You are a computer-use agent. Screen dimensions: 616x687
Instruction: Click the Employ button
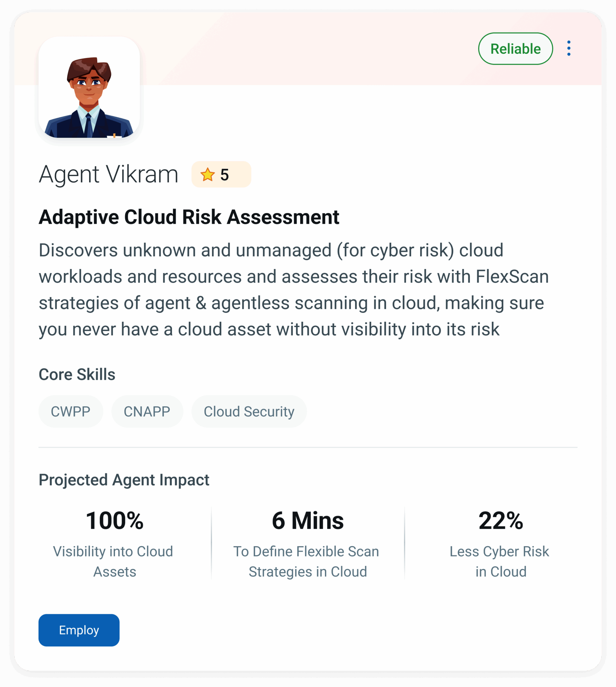coord(78,630)
